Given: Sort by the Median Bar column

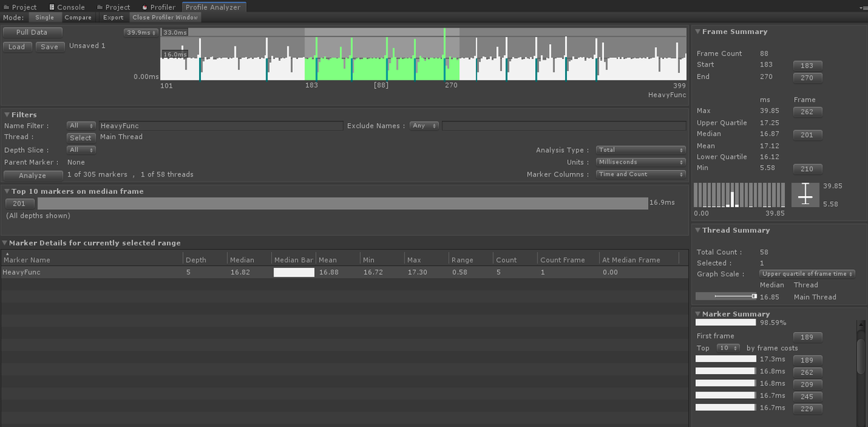Looking at the screenshot, I should click(293, 259).
